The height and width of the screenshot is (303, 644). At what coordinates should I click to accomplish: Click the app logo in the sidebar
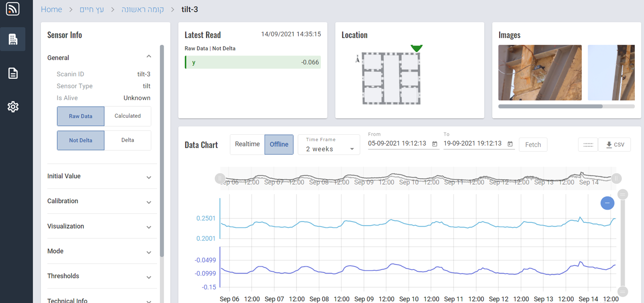(13, 9)
